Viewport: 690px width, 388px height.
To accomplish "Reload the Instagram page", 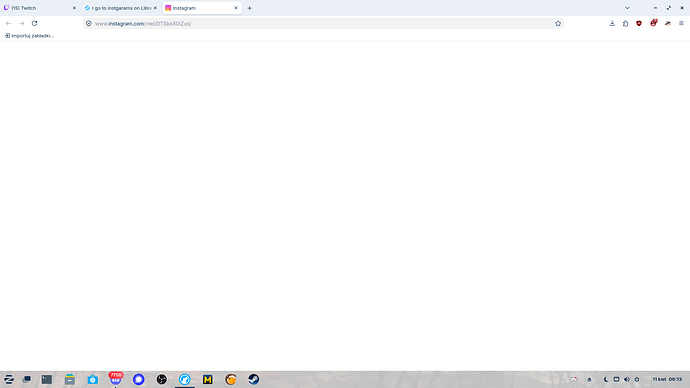I will [x=34, y=23].
